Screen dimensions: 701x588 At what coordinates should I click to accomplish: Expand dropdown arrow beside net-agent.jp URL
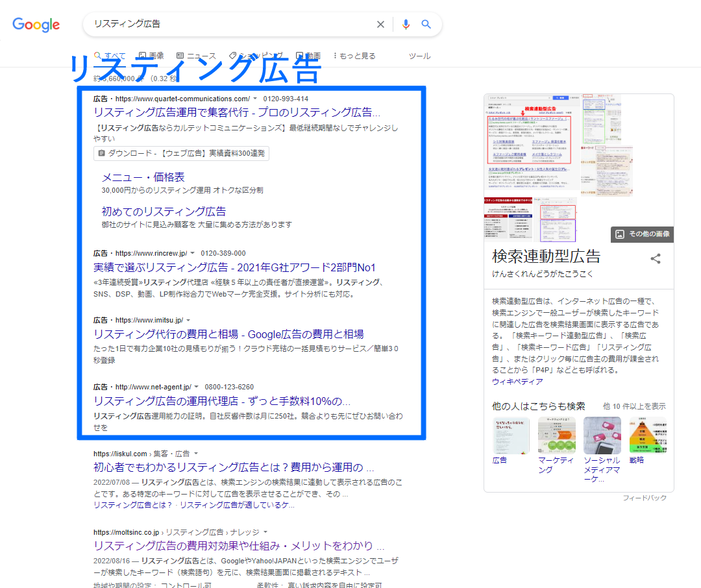click(196, 387)
